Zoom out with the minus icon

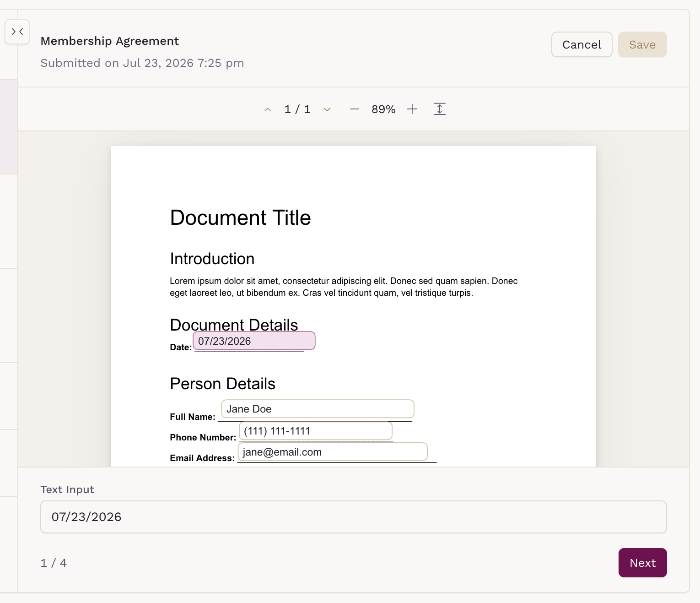click(354, 109)
